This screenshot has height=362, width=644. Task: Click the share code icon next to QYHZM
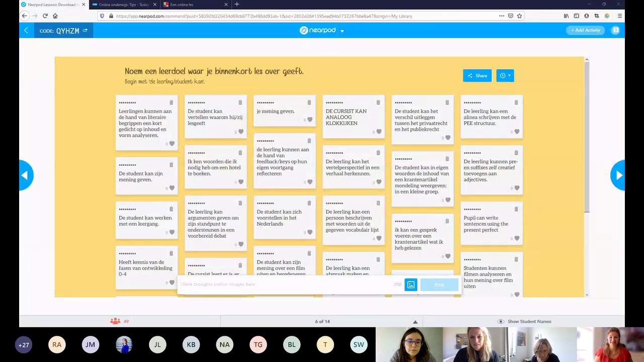[x=85, y=31]
